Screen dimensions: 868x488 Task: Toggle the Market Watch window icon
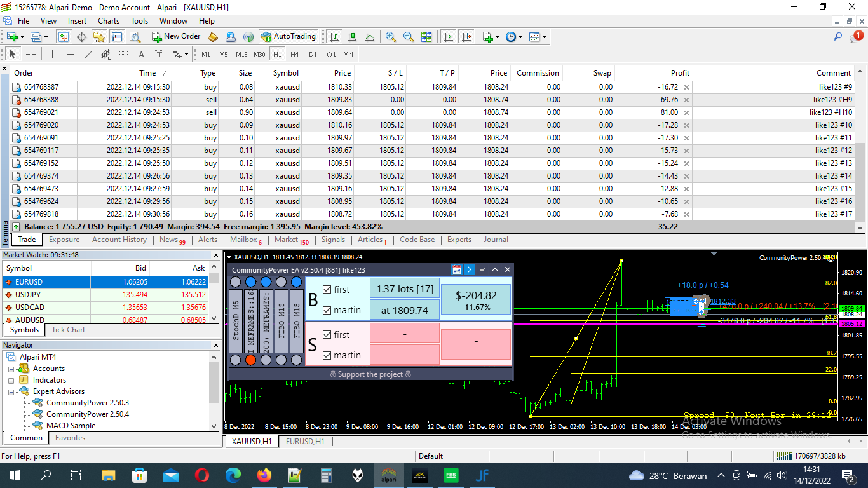63,37
